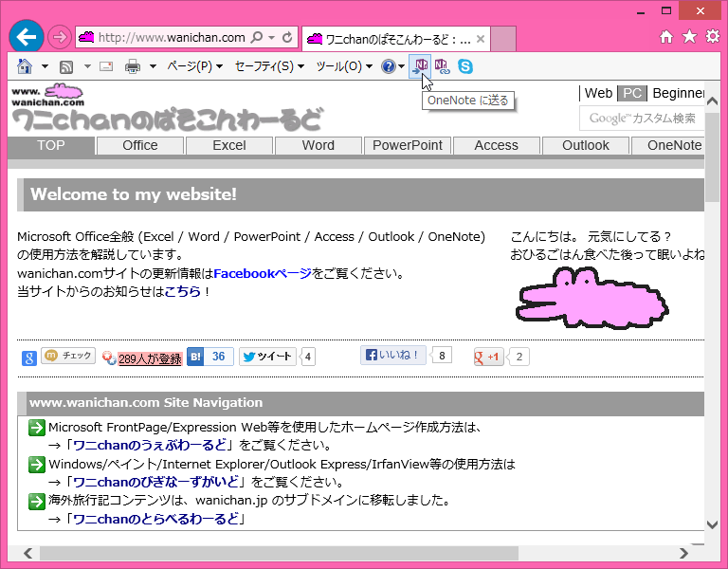This screenshot has height=569, width=728.
Task: Click the horizontal scrollbar right arrow
Action: 683,553
